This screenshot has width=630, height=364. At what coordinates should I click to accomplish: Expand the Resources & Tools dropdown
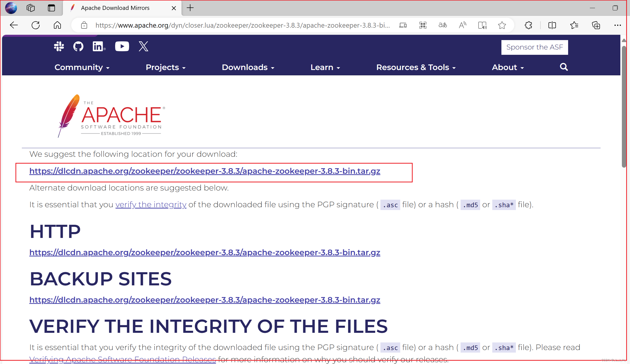click(416, 67)
